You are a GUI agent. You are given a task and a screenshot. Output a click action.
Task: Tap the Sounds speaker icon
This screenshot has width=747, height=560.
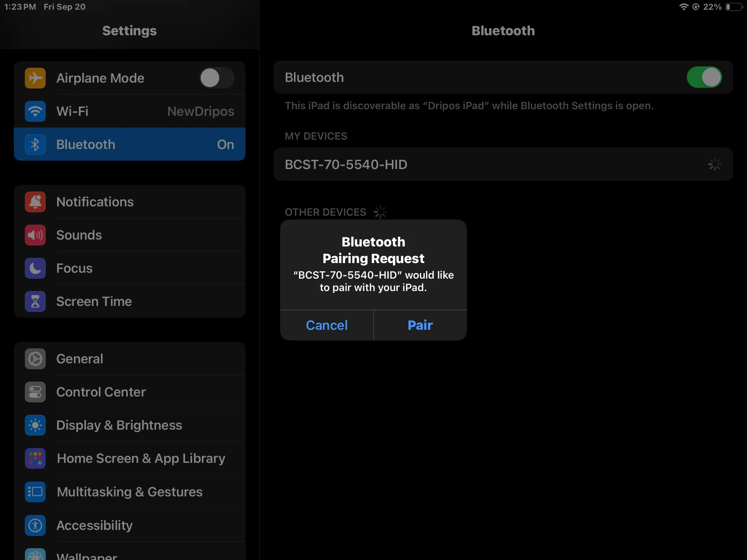(35, 235)
